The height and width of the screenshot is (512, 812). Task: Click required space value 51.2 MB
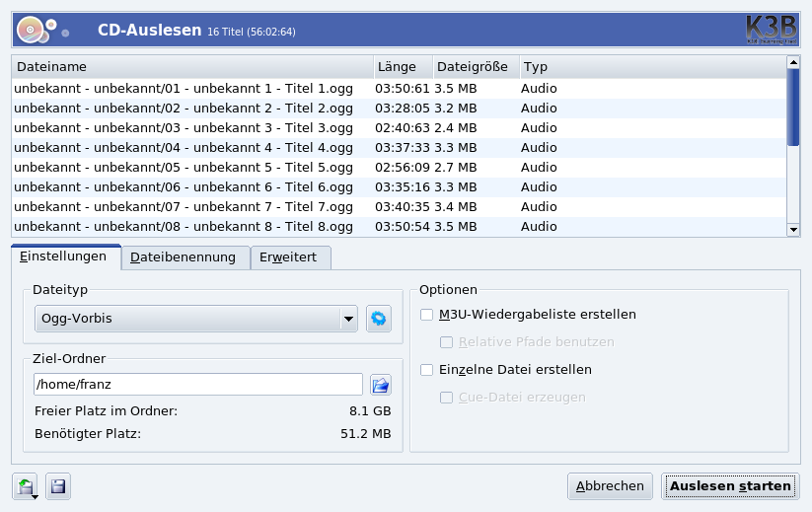pyautogui.click(x=366, y=434)
